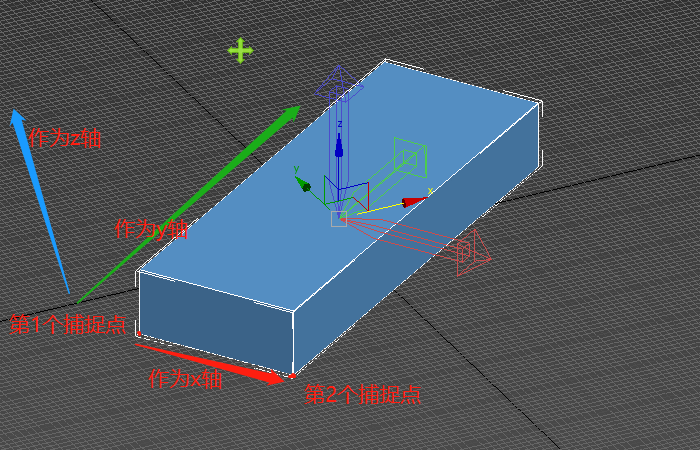Click the '第2个捕捉点' label
This screenshot has height=450, width=700.
(362, 395)
